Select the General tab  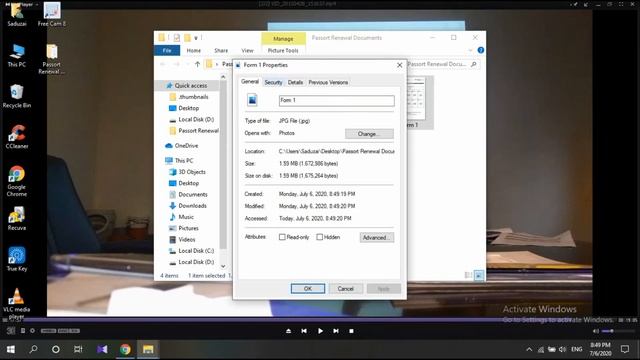tap(250, 82)
